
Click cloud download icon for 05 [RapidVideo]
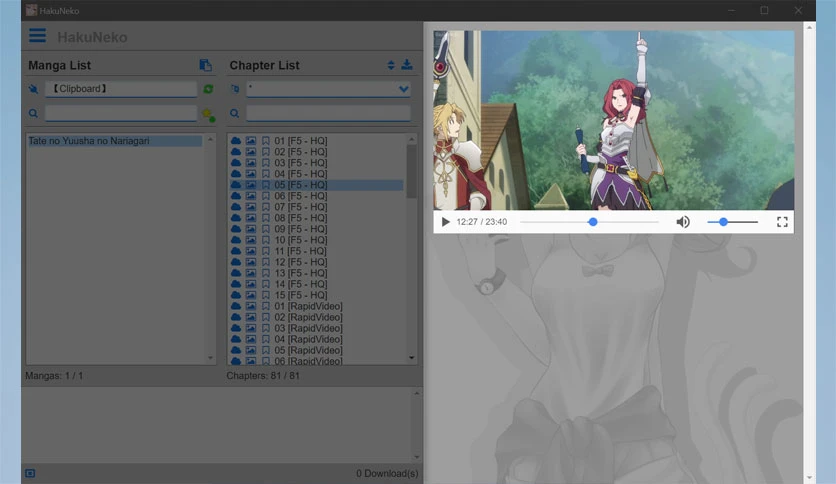236,350
